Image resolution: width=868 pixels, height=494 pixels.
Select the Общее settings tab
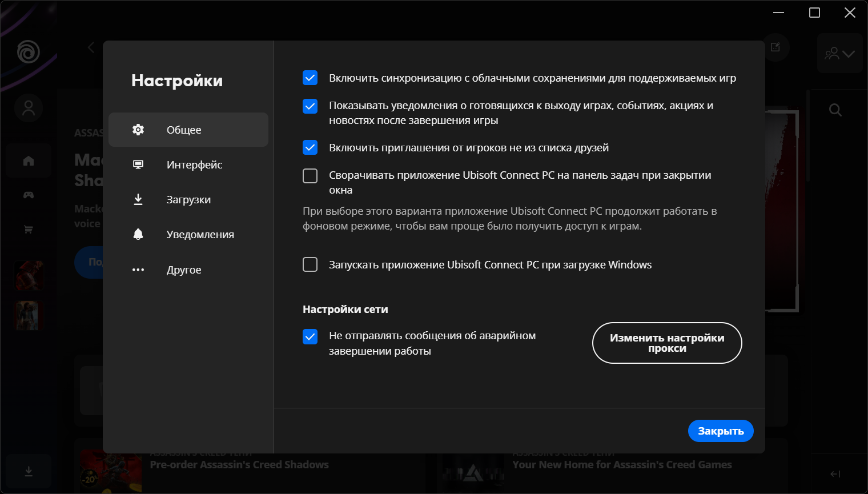tap(188, 130)
